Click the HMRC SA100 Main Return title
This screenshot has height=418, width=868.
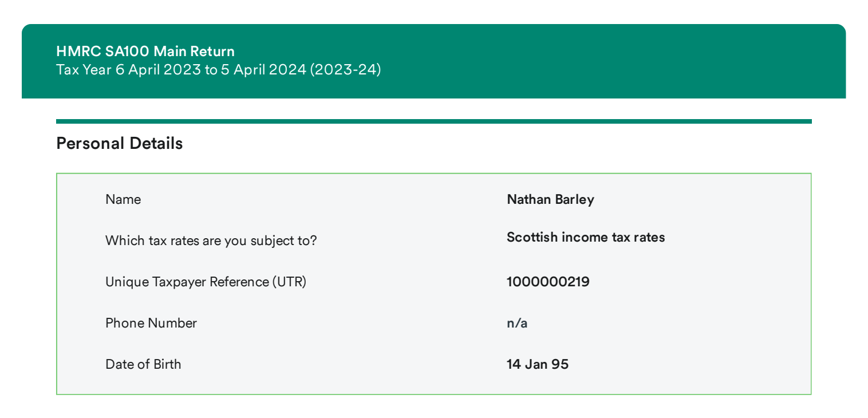[x=145, y=52]
